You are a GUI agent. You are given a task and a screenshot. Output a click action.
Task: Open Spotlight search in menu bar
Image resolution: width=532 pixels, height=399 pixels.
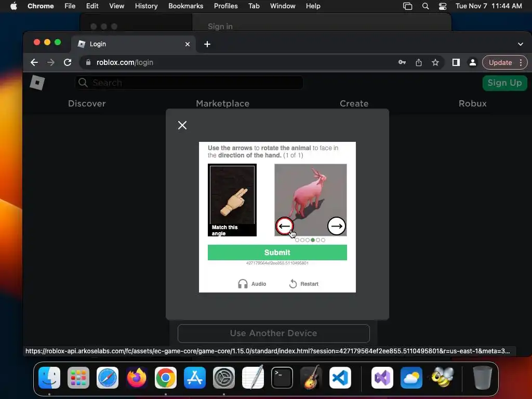pos(425,6)
